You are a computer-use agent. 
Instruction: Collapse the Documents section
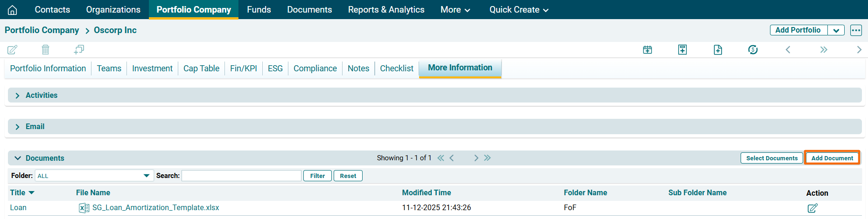(18, 158)
